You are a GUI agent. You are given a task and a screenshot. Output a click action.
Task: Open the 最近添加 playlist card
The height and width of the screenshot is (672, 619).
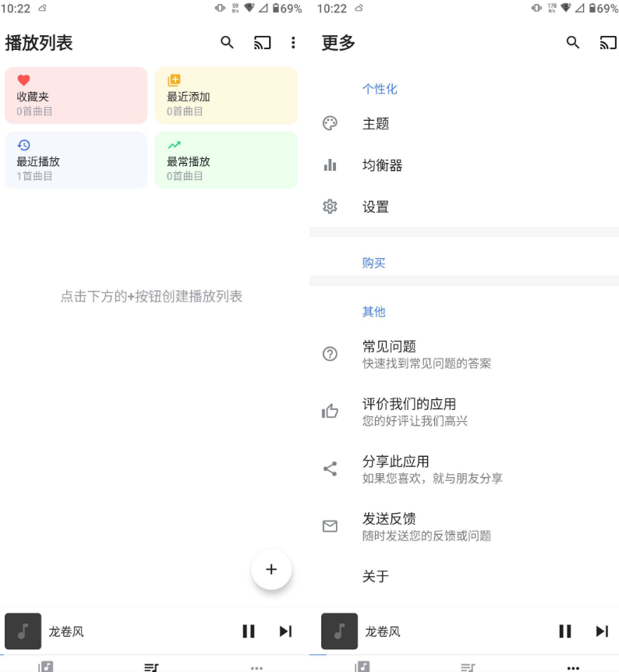click(x=226, y=96)
